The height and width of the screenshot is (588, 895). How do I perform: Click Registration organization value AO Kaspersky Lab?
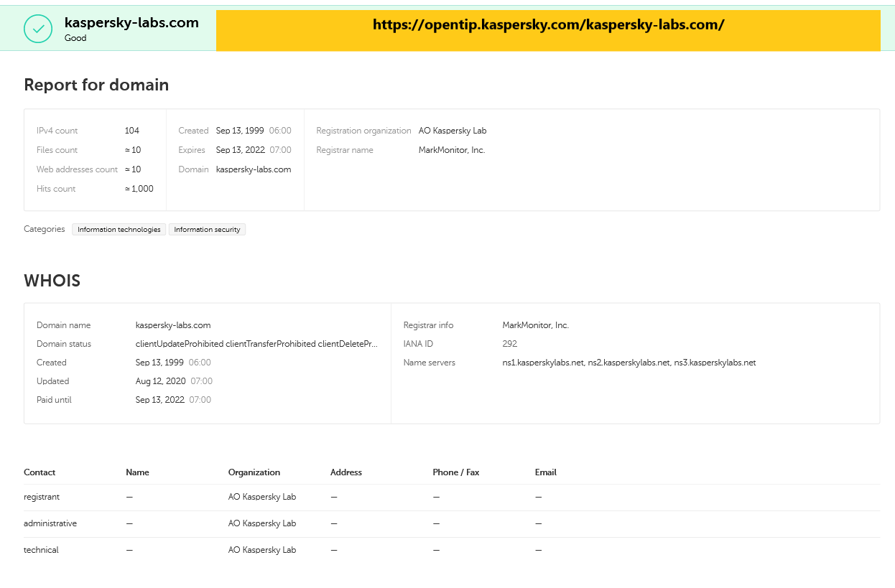pos(453,131)
